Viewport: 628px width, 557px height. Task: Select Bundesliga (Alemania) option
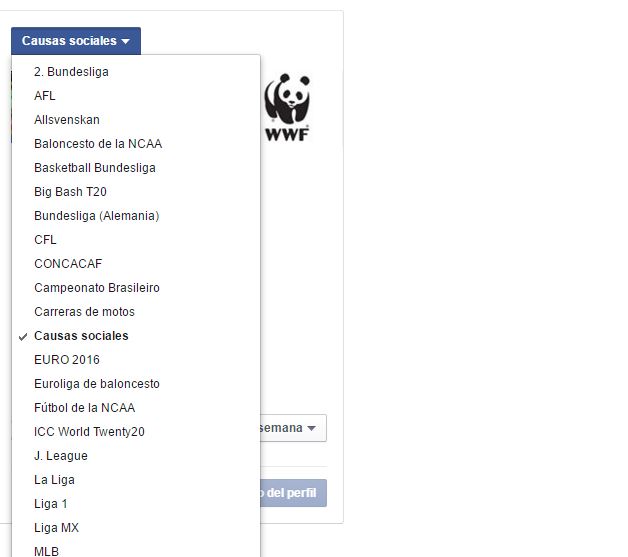point(136,216)
